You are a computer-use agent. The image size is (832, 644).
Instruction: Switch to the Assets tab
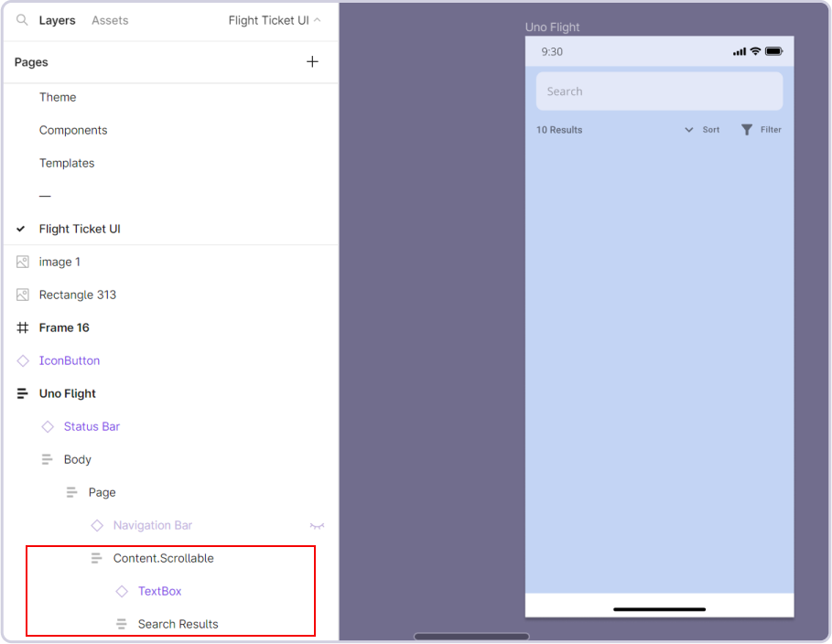coord(110,20)
